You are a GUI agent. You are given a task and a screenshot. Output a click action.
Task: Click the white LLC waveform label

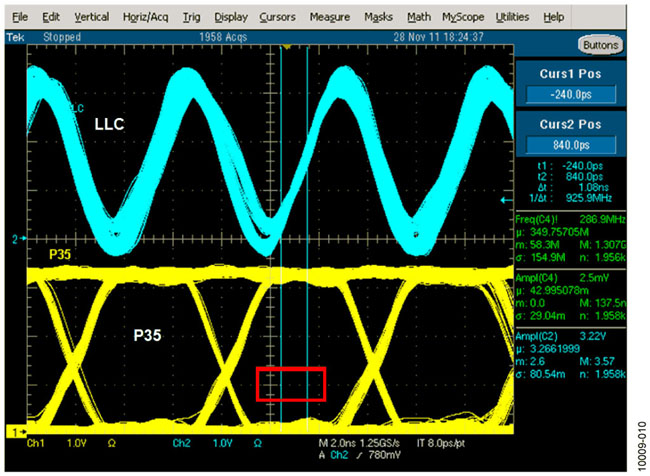[109, 124]
